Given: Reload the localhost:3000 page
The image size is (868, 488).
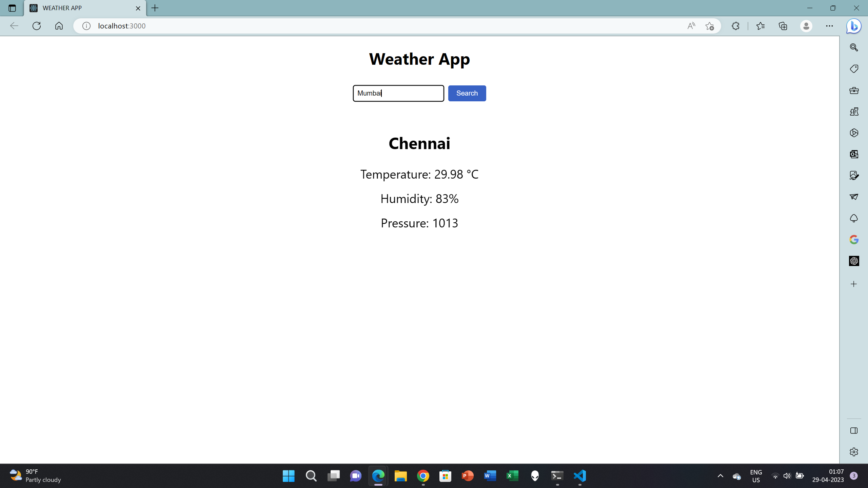Looking at the screenshot, I should coord(36,26).
